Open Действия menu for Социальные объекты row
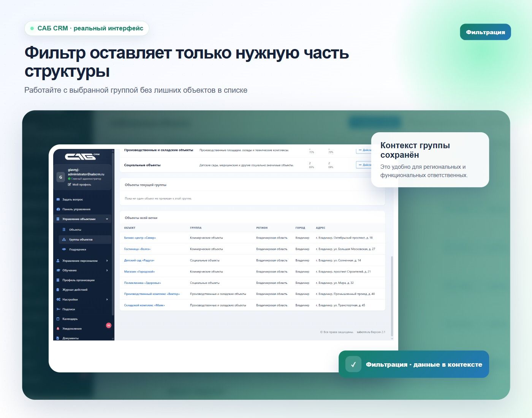The height and width of the screenshot is (418, 532). (364, 165)
